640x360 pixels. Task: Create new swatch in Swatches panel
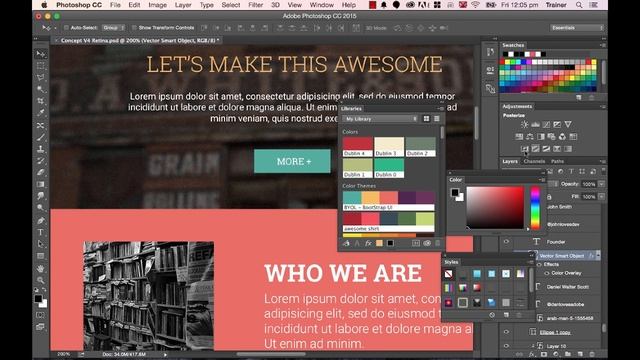pos(579,98)
